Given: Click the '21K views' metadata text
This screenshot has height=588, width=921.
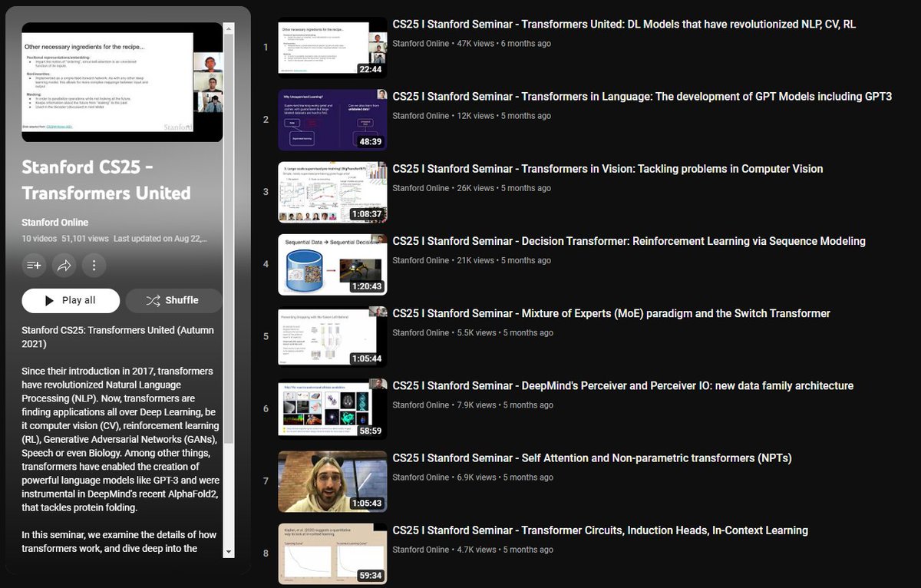Looking at the screenshot, I should (475, 260).
